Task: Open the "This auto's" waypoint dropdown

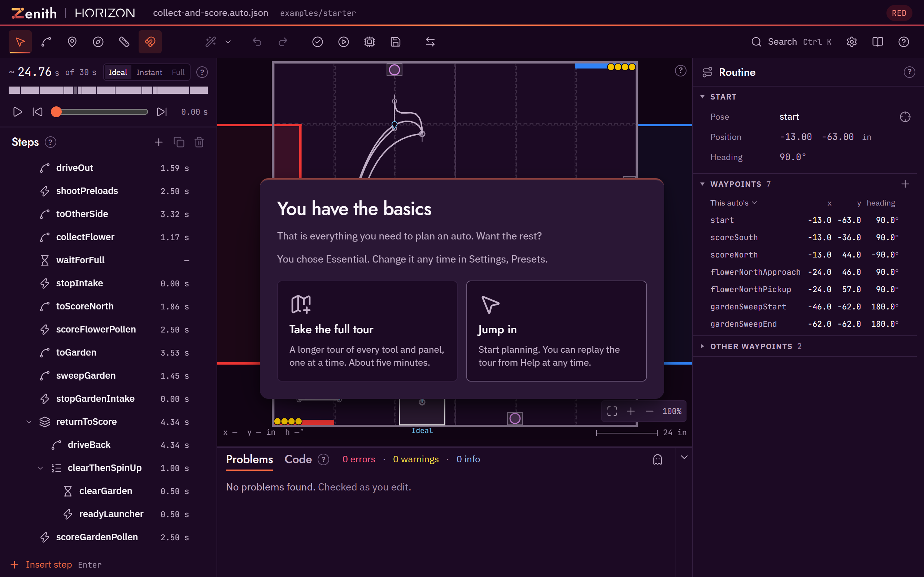Action: click(x=733, y=203)
